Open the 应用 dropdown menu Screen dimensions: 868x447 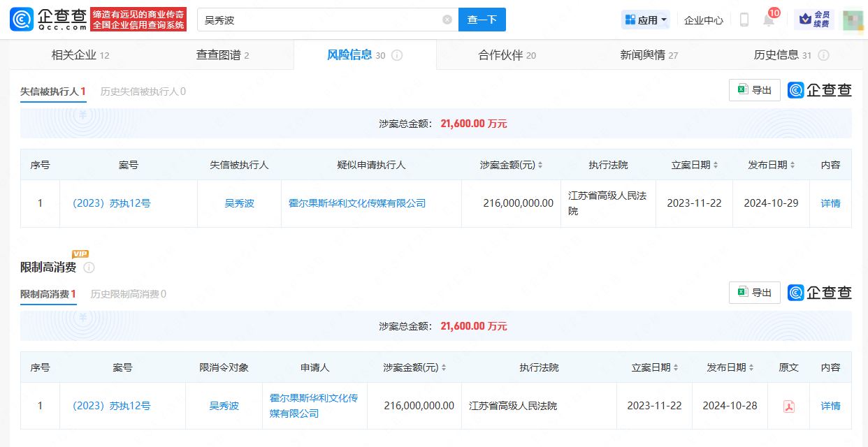coord(645,20)
